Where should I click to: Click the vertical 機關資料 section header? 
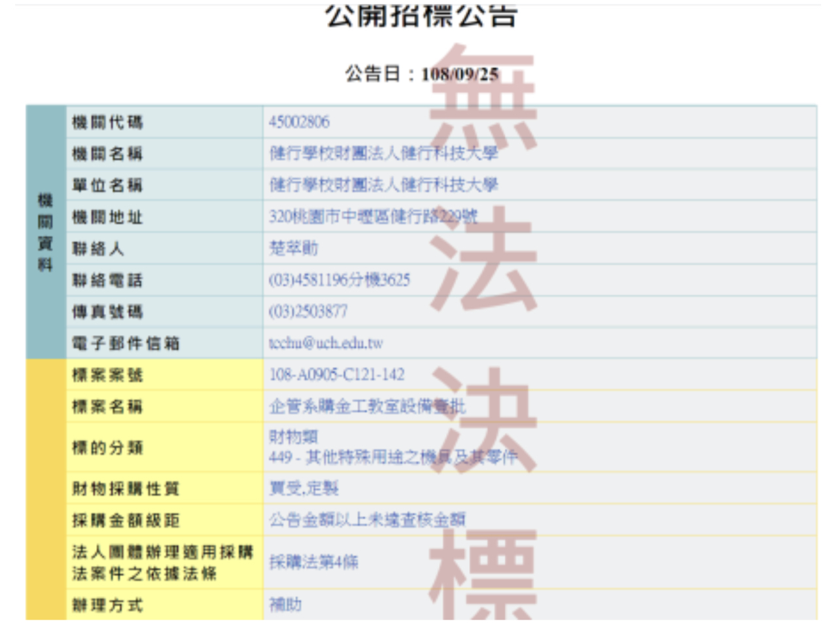pos(46,233)
